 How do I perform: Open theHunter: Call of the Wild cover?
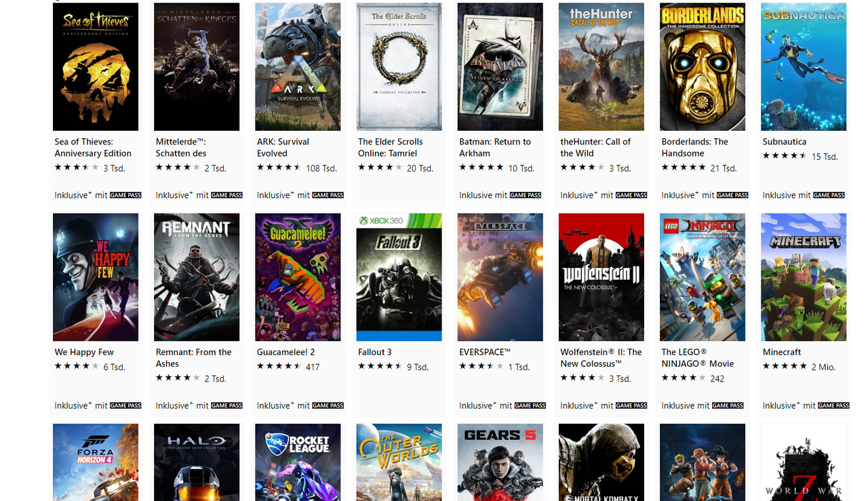tap(601, 66)
